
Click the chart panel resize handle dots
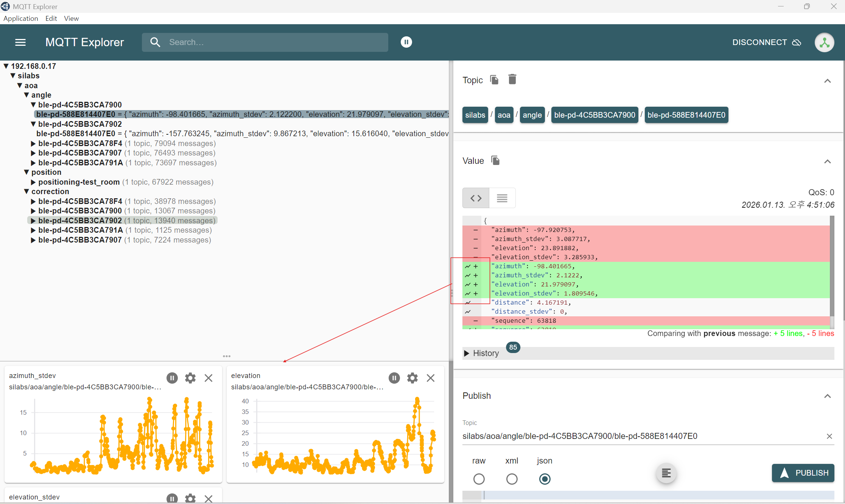pos(227,356)
